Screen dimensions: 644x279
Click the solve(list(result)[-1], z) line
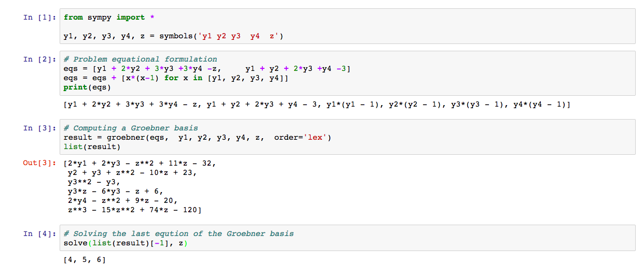click(x=125, y=243)
